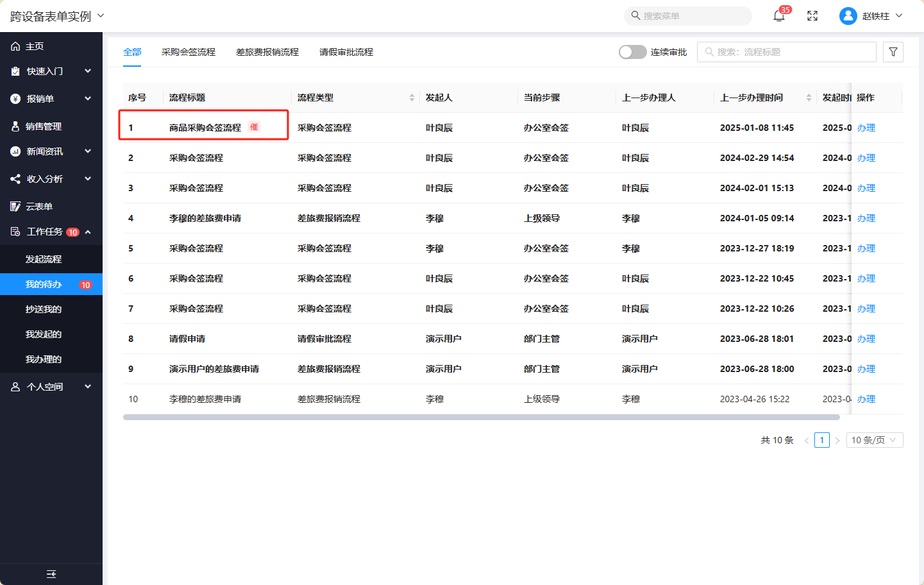The height and width of the screenshot is (585, 924).
Task: Switch to the 差旅费报销流程 tab
Action: point(267,52)
